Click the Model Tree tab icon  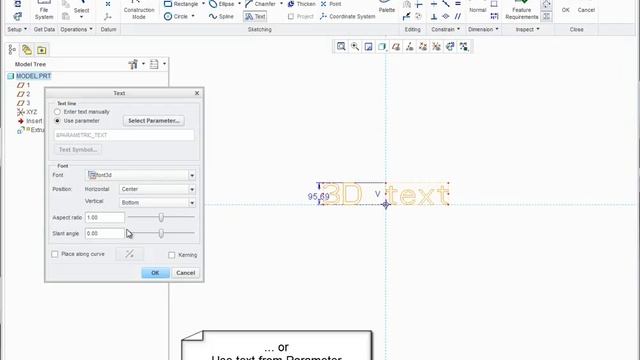(x=12, y=50)
